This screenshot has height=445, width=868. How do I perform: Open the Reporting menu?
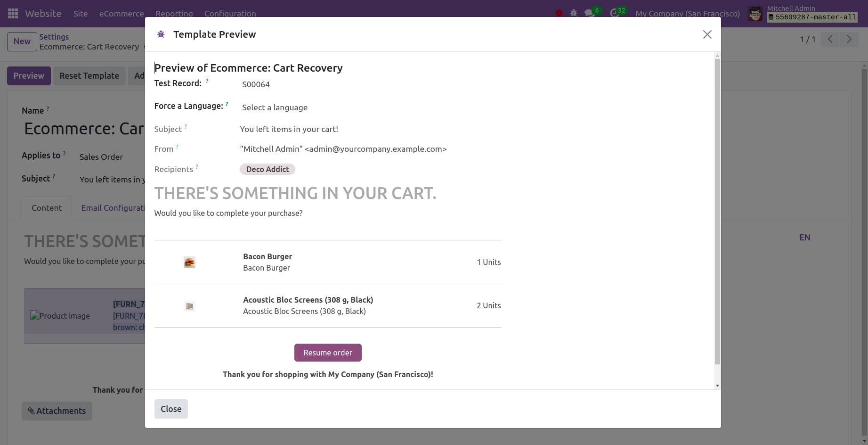point(174,14)
